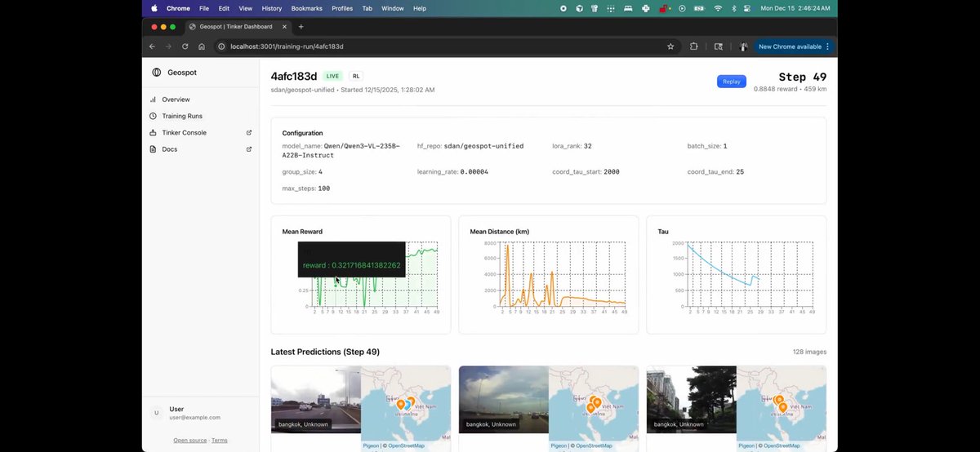This screenshot has width=980, height=452.
Task: Click the Docs document icon in sidebar
Action: (x=154, y=149)
